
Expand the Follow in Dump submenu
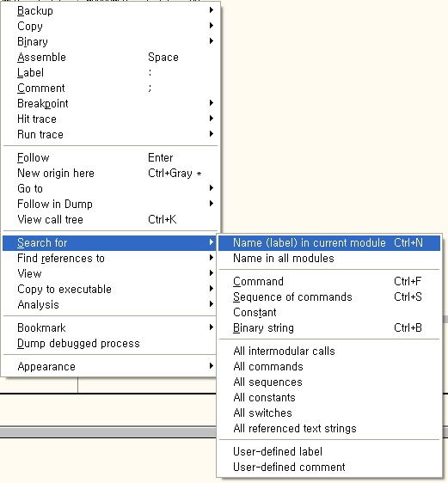click(110, 204)
